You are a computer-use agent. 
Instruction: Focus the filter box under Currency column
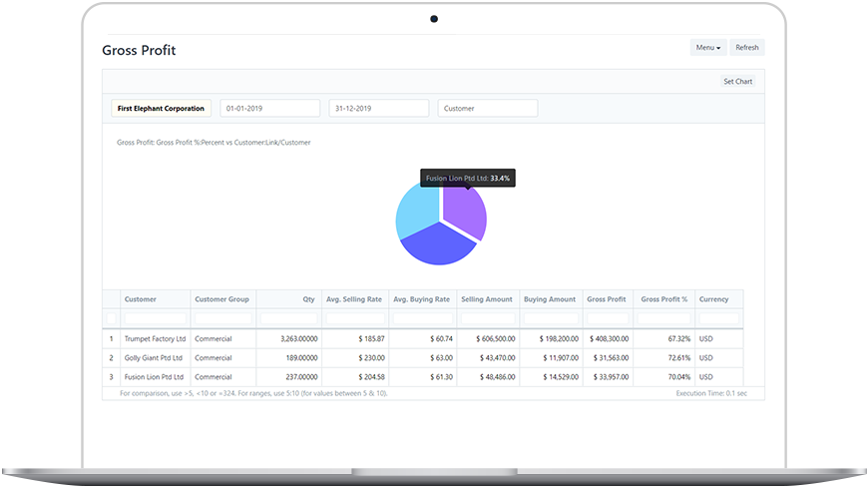click(x=718, y=318)
